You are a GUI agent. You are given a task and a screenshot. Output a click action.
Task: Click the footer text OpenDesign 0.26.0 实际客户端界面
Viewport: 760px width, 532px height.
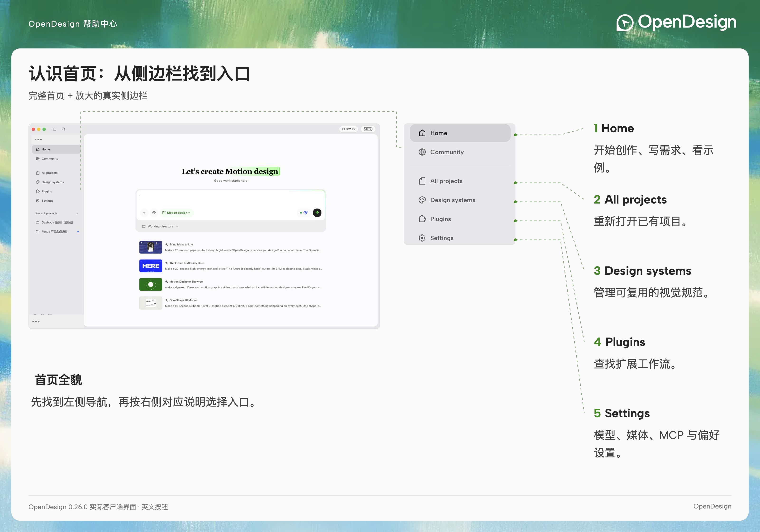(82, 507)
